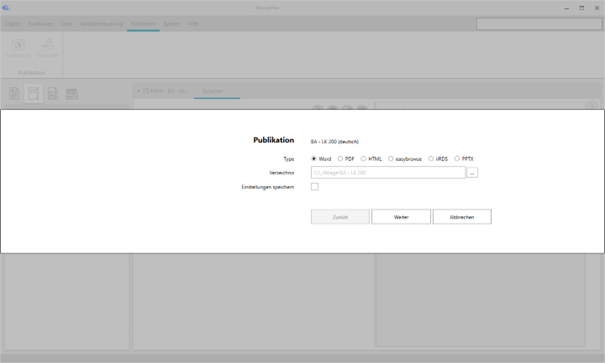This screenshot has height=363, width=605.
Task: Click the Abbrechen button
Action: [462, 217]
